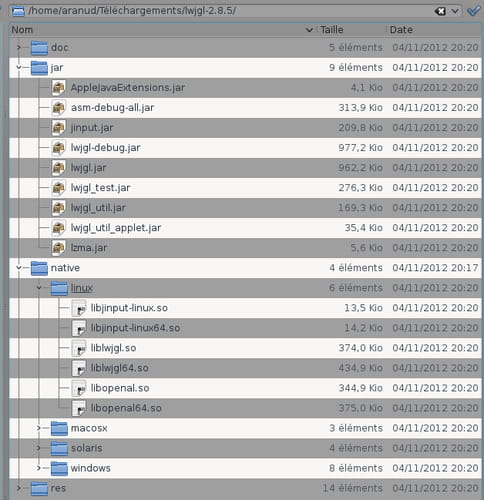
Task: Collapse the jar folder
Action: click(x=19, y=67)
